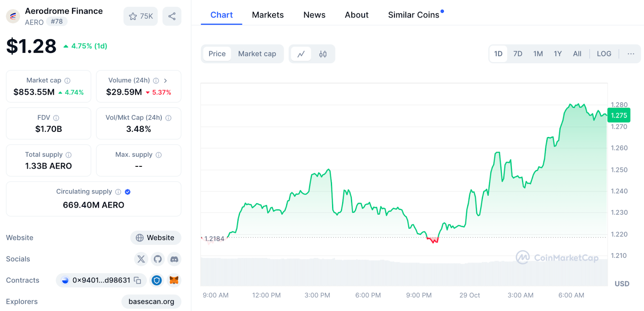This screenshot has width=644, height=311.
Task: Open the share icon button
Action: point(172,16)
